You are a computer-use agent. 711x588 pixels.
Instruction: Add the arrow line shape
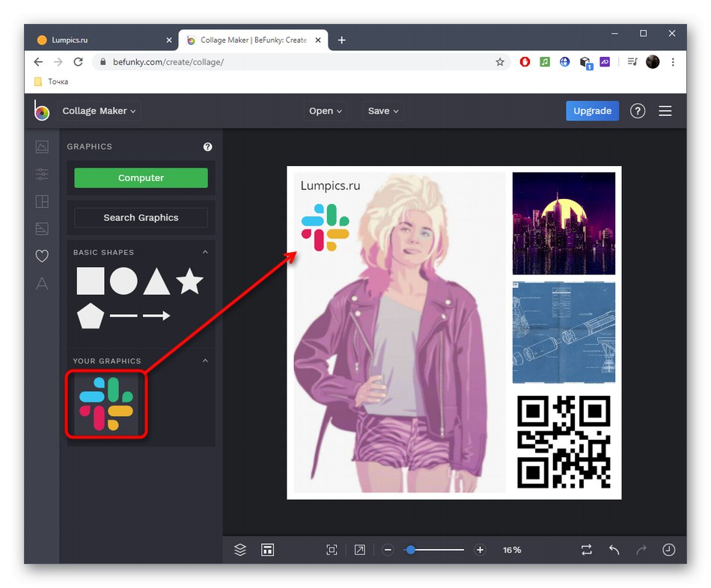[156, 316]
